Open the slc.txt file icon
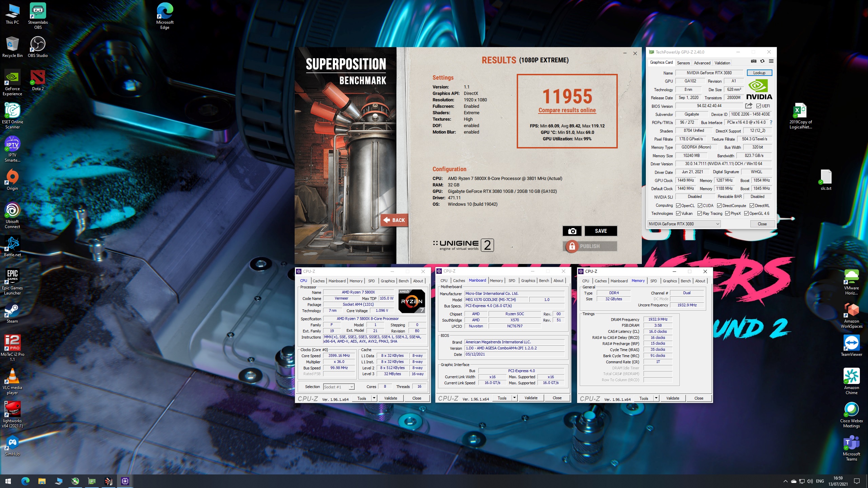 tap(826, 180)
